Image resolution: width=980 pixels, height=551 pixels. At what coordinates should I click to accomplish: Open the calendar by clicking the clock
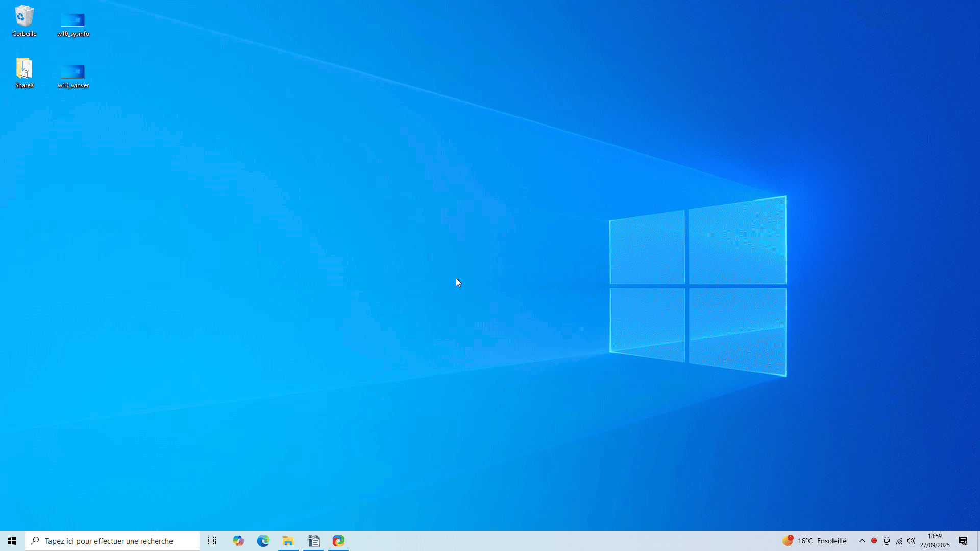(935, 541)
